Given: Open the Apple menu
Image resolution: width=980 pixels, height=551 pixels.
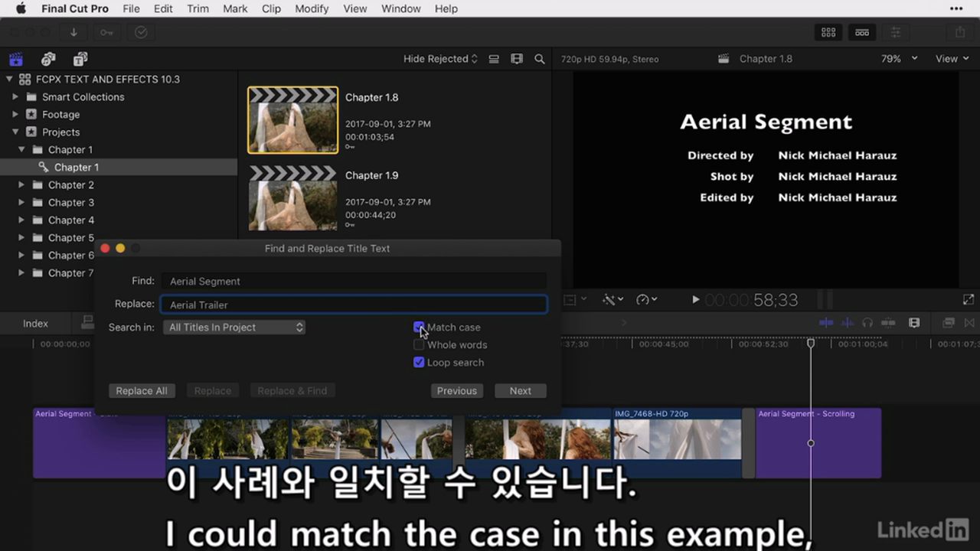Looking at the screenshot, I should click(21, 8).
